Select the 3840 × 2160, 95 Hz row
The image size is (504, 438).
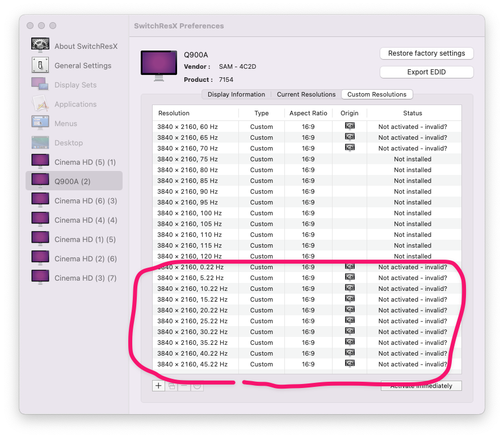coord(307,202)
